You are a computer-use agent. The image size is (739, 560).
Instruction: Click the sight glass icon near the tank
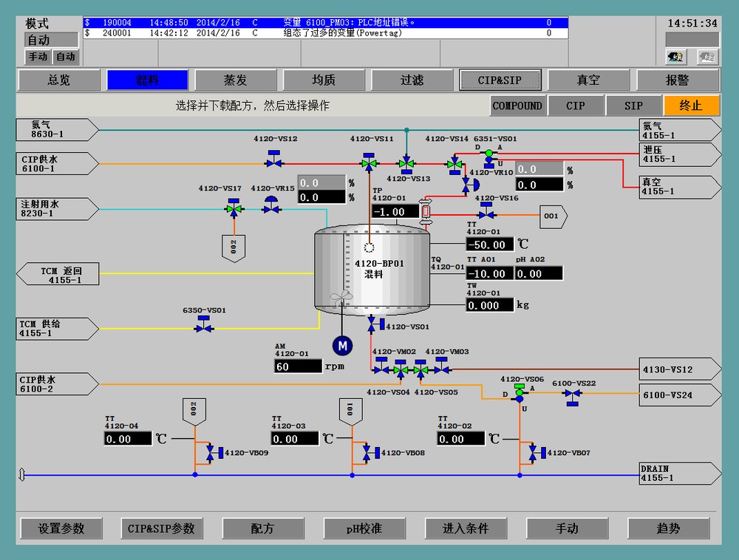tap(426, 212)
